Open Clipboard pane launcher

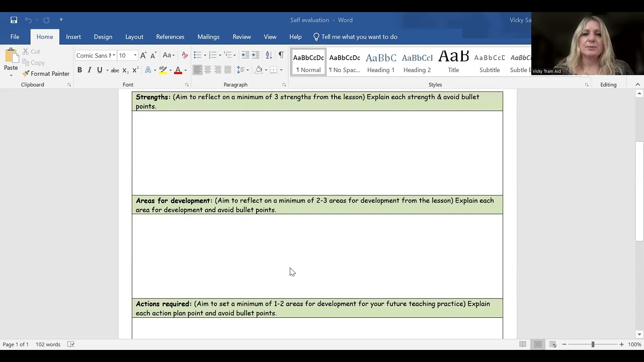point(69,85)
